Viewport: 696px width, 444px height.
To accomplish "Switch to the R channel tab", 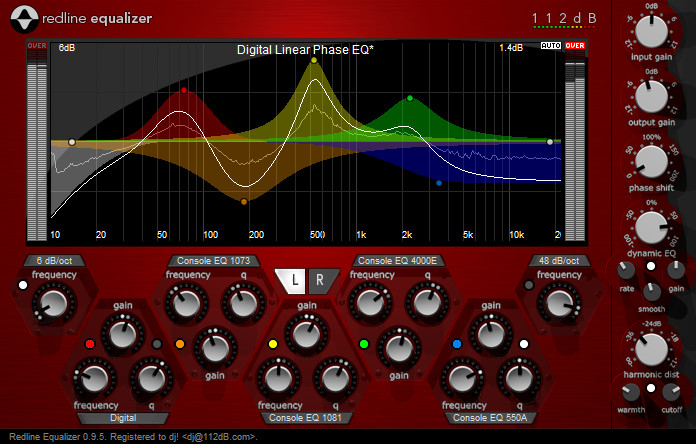I will coord(323,281).
